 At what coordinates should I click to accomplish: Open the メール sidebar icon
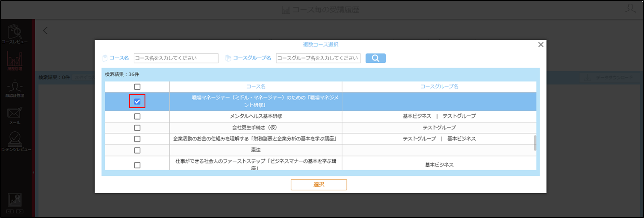15,115
